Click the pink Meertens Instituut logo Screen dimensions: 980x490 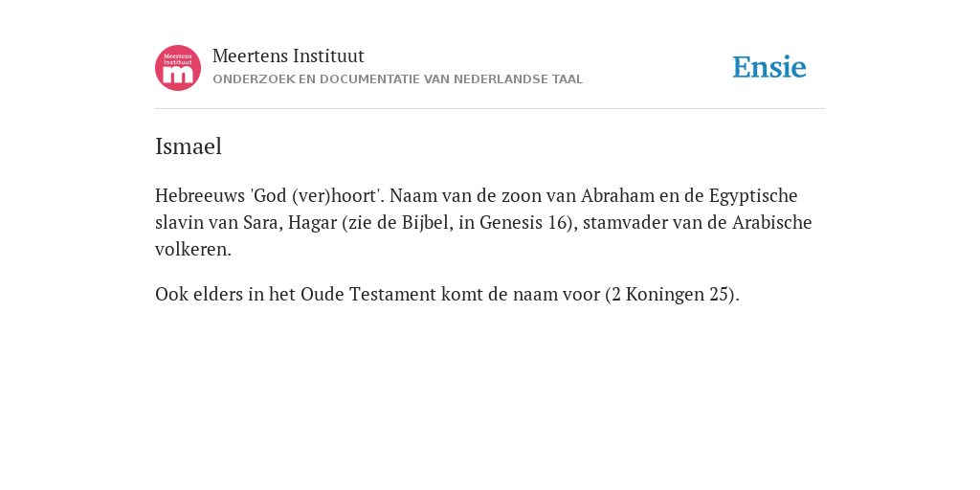coord(178,68)
